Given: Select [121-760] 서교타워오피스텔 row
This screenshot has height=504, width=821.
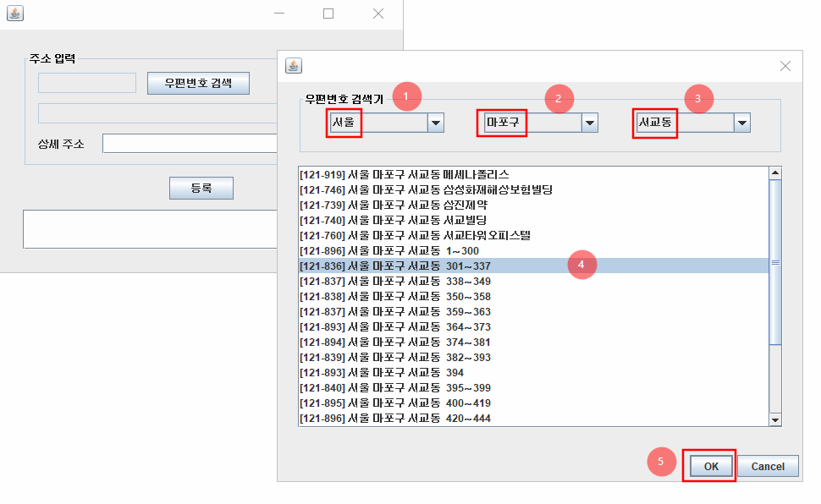Looking at the screenshot, I should (533, 235).
